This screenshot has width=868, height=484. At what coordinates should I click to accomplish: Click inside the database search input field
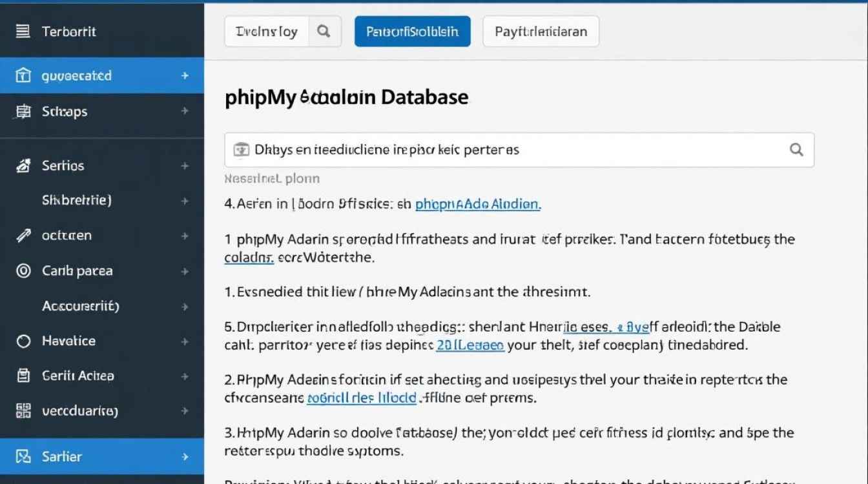tap(452, 149)
